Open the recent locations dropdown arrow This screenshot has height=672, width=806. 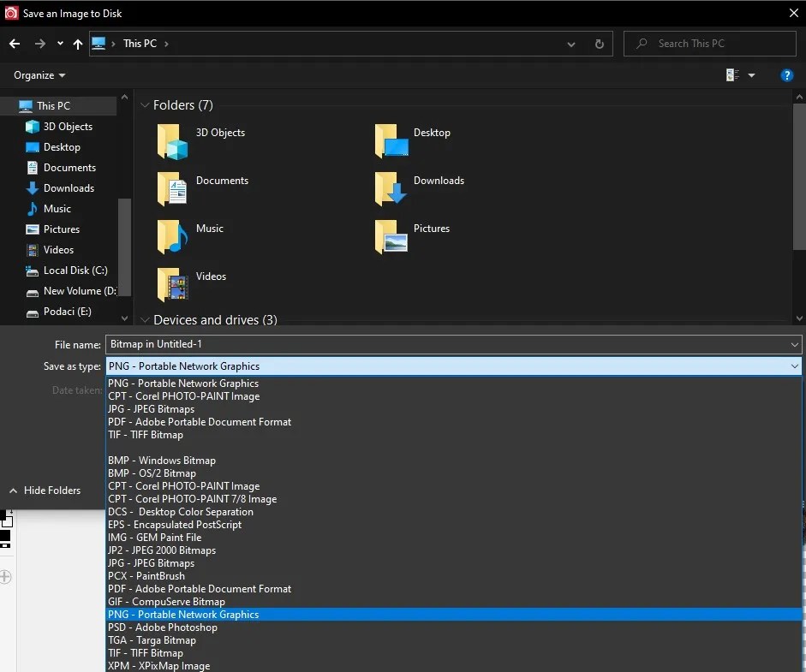(x=60, y=44)
